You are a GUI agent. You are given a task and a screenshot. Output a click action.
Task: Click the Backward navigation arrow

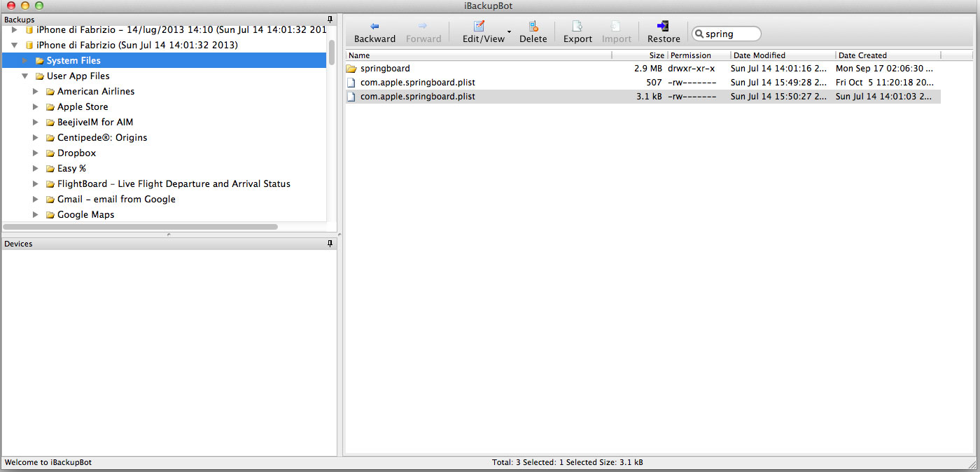(x=374, y=26)
